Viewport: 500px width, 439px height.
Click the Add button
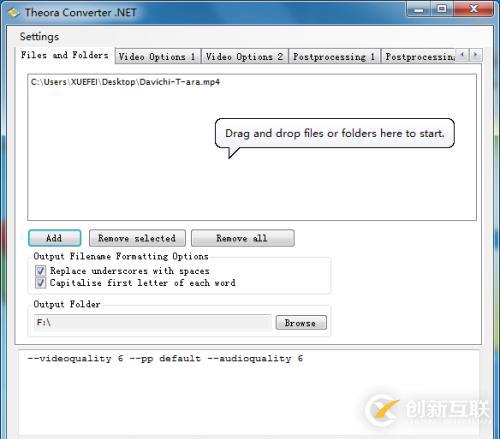tap(54, 238)
